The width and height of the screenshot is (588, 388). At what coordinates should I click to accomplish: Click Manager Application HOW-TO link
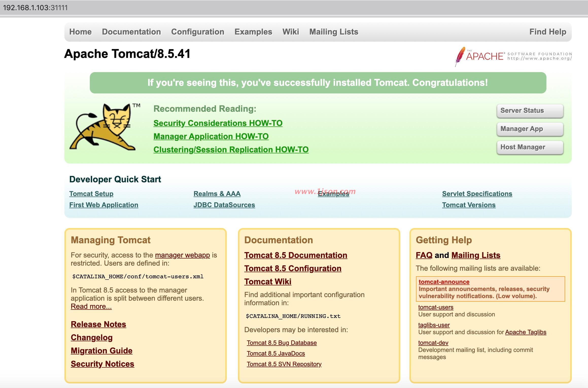(211, 136)
